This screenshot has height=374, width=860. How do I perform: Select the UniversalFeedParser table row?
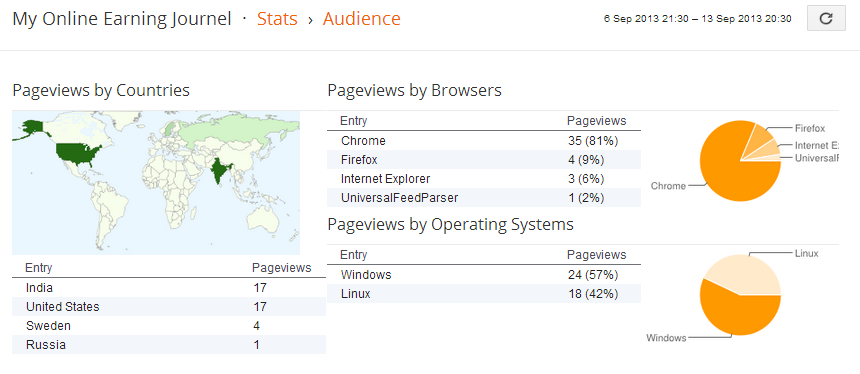click(x=484, y=198)
